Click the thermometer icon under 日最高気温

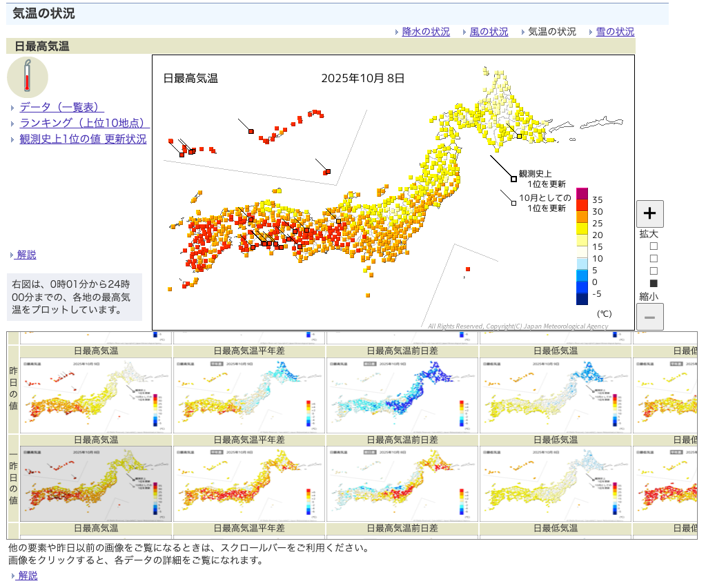(27, 77)
